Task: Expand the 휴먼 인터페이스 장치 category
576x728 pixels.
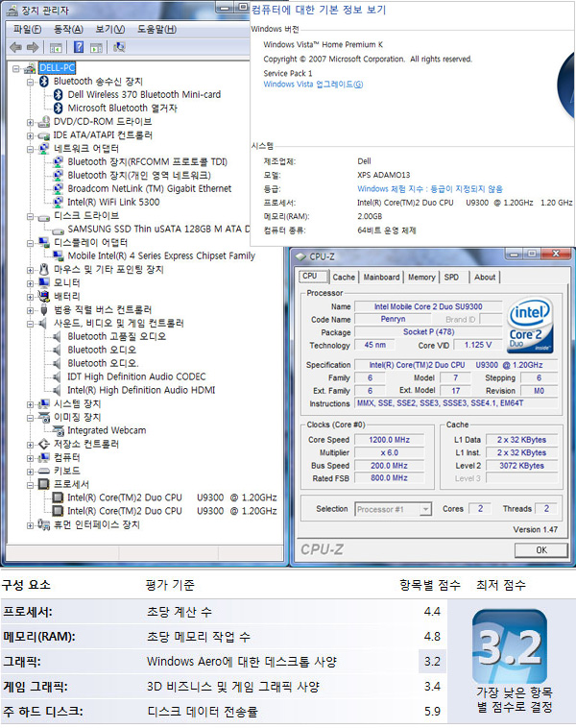Action: (30, 525)
